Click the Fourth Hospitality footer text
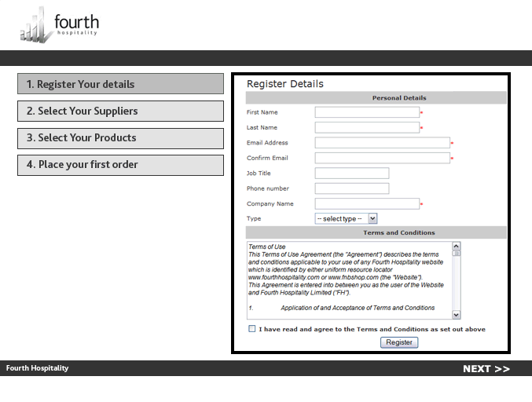The image size is (532, 402). pos(37,368)
